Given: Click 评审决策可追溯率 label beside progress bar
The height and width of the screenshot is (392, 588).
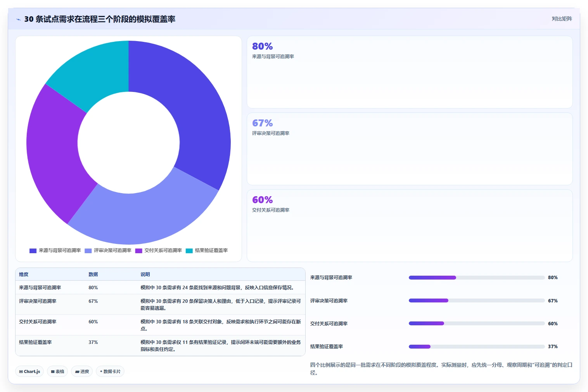Looking at the screenshot, I should pyautogui.click(x=329, y=301).
